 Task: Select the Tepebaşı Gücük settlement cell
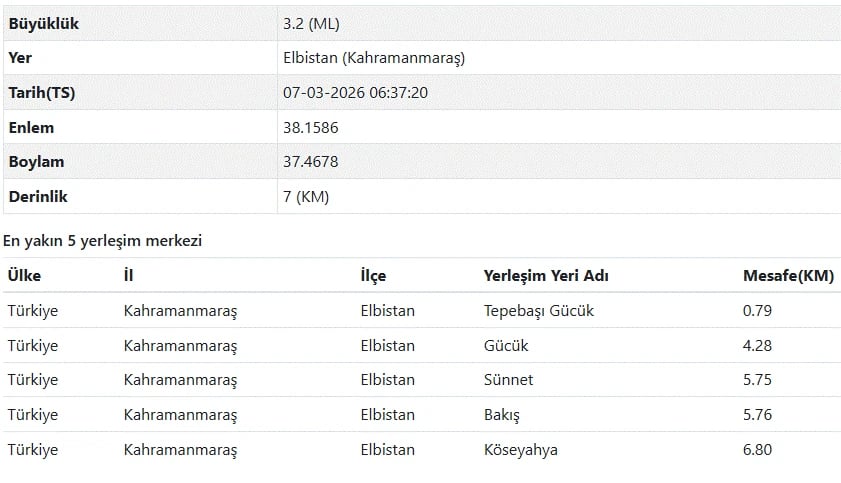pos(539,311)
